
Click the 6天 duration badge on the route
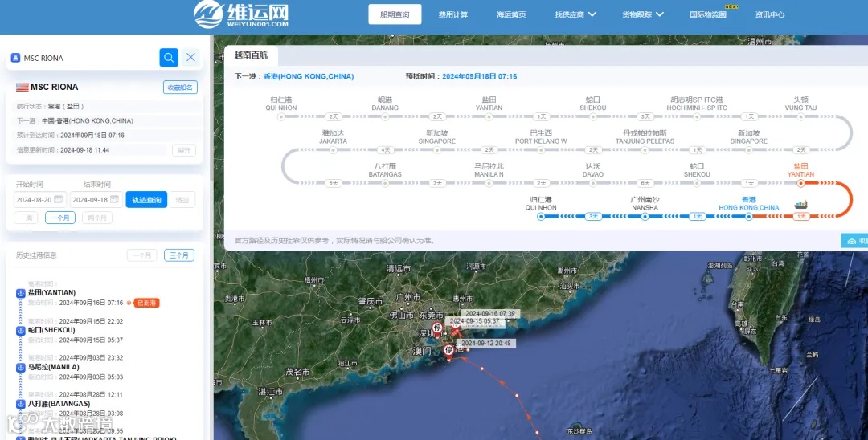coord(645,183)
